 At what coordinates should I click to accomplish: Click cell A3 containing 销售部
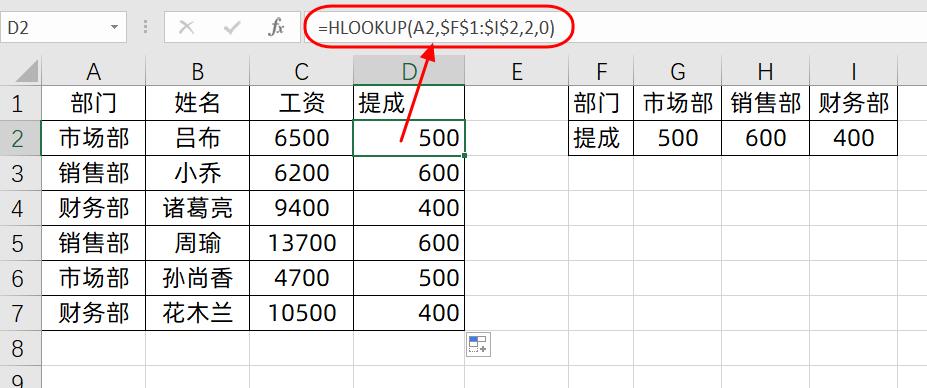(93, 173)
